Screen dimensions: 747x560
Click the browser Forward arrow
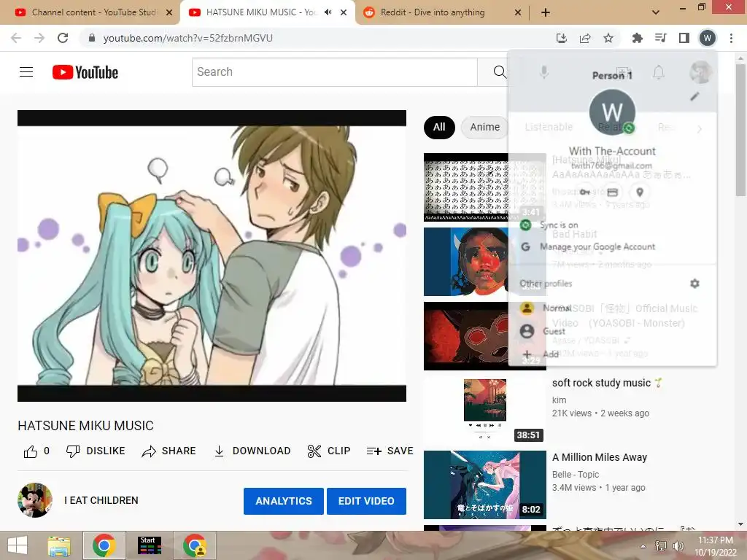pyautogui.click(x=39, y=38)
